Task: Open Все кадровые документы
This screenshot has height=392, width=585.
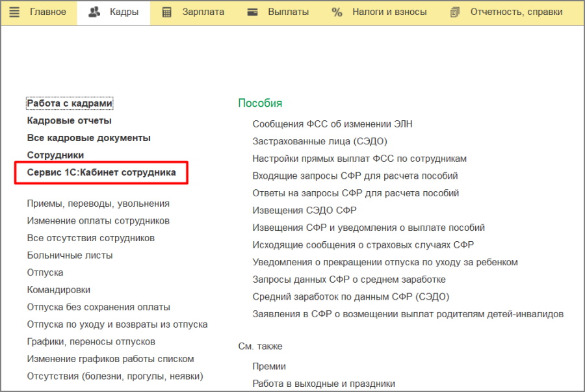Action: point(89,138)
